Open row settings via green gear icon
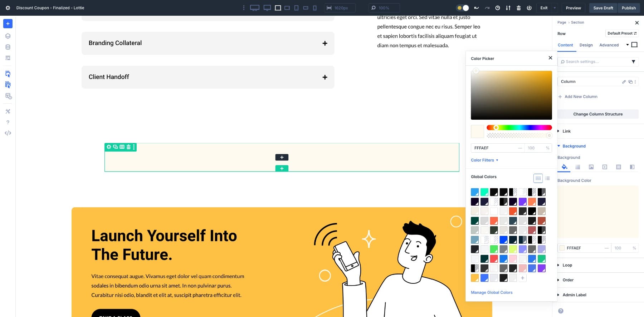The image size is (644, 317). point(109,147)
